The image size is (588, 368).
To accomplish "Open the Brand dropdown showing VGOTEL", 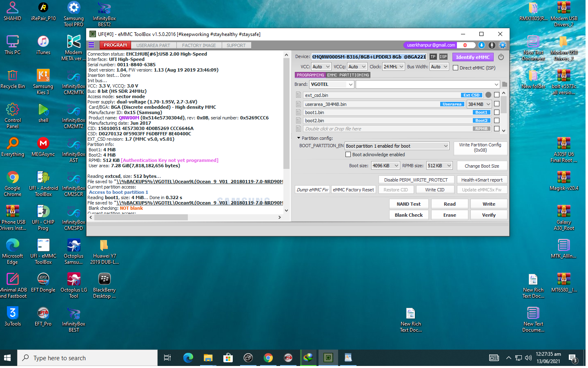I will 332,84.
